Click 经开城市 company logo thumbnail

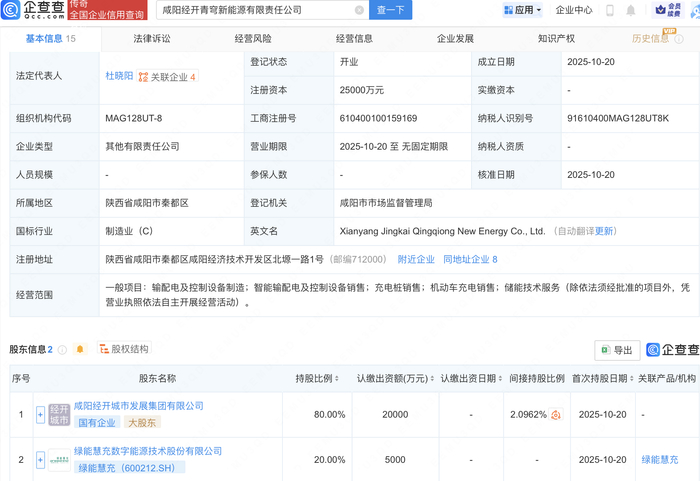59,415
